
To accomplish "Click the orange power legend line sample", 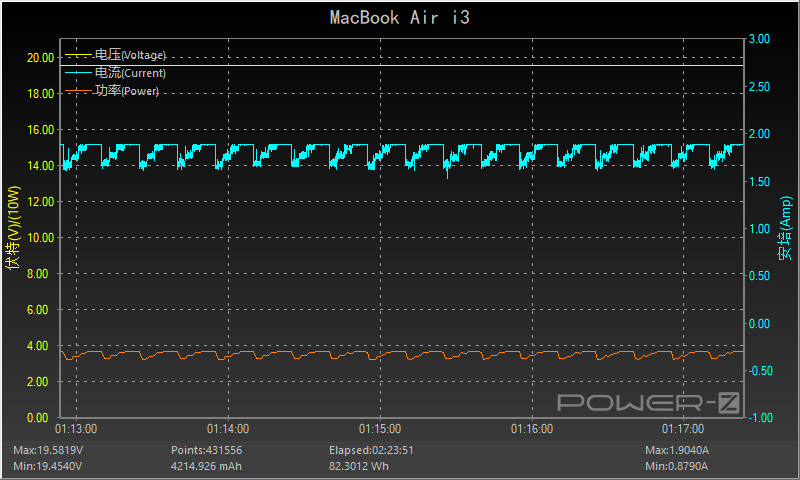I will coord(78,91).
